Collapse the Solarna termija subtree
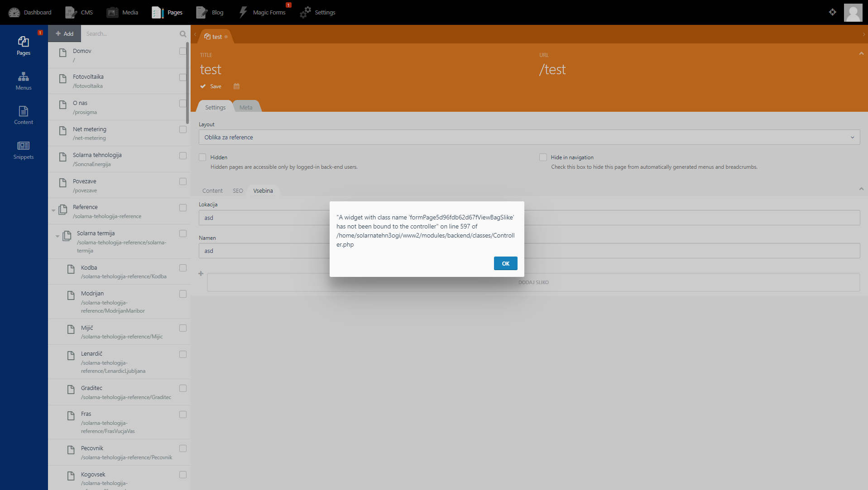Viewport: 868px width, 490px height. [x=57, y=236]
